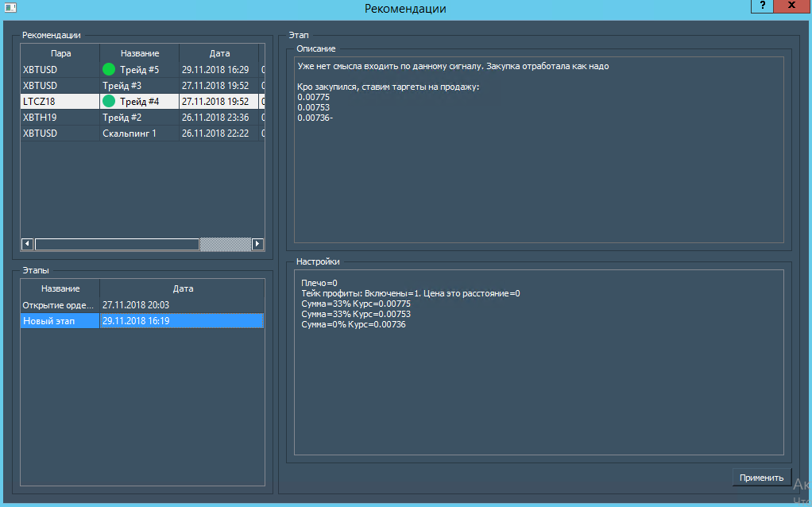The height and width of the screenshot is (507, 812).
Task: Click Дата header in the Рекомендации table
Action: tap(219, 53)
